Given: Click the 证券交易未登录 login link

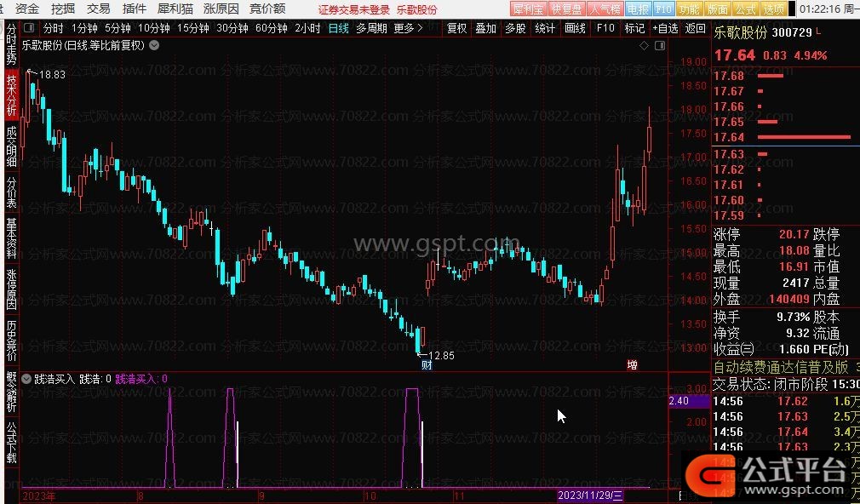Looking at the screenshot, I should pos(353,10).
